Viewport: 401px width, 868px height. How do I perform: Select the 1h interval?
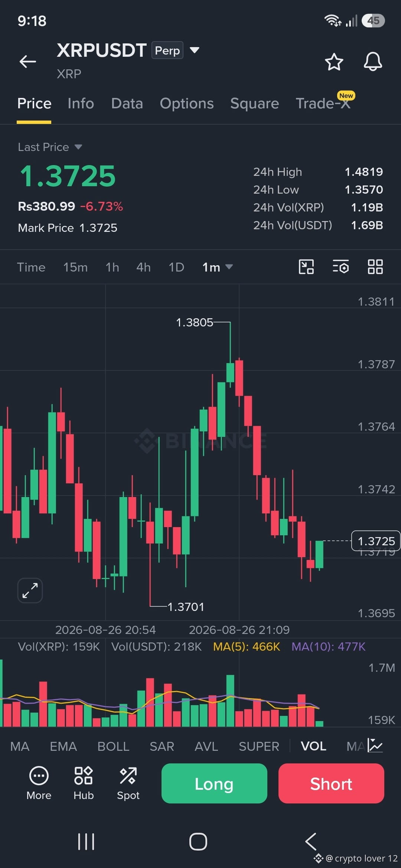(x=112, y=267)
